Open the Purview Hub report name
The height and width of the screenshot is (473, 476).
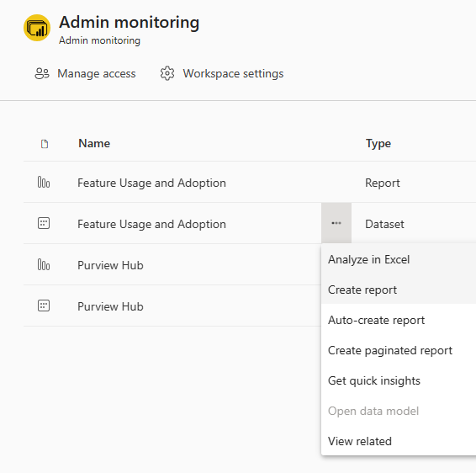pos(110,265)
